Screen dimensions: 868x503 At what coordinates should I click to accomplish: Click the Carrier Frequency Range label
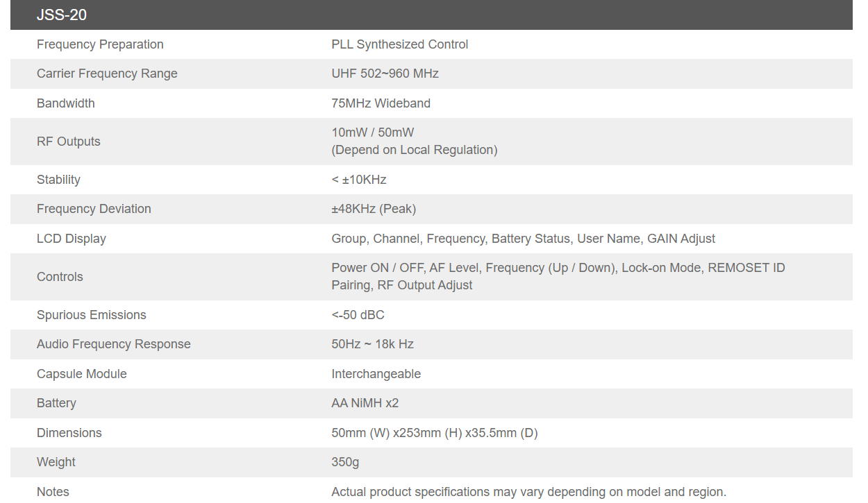[107, 74]
